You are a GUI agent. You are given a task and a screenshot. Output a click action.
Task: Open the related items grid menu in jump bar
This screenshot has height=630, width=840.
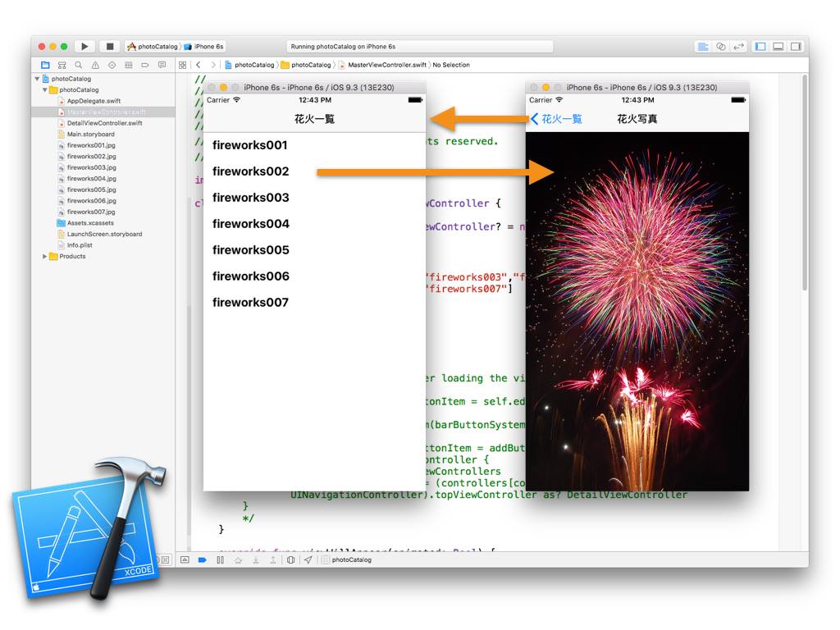pyautogui.click(x=183, y=65)
